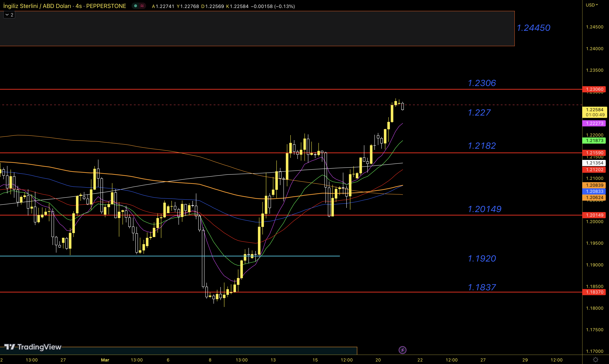Open the USD currency dropdown
Screen dimensions: 609x364
[592, 5]
